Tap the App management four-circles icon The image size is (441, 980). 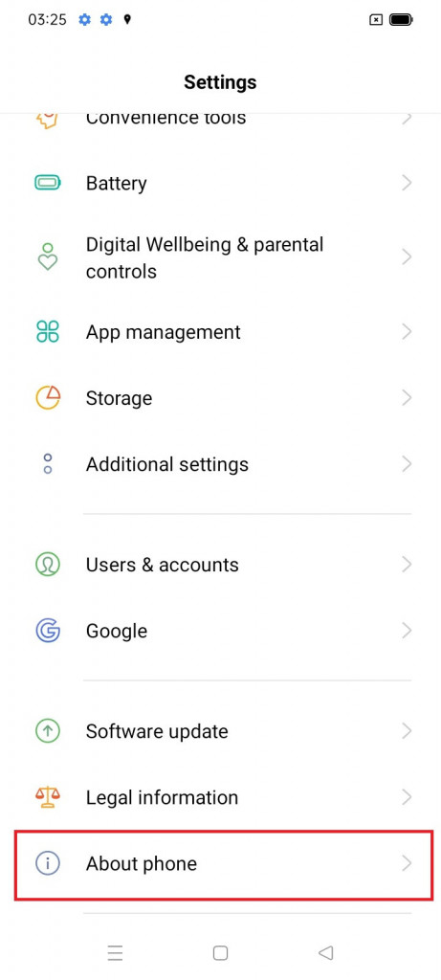pos(48,331)
